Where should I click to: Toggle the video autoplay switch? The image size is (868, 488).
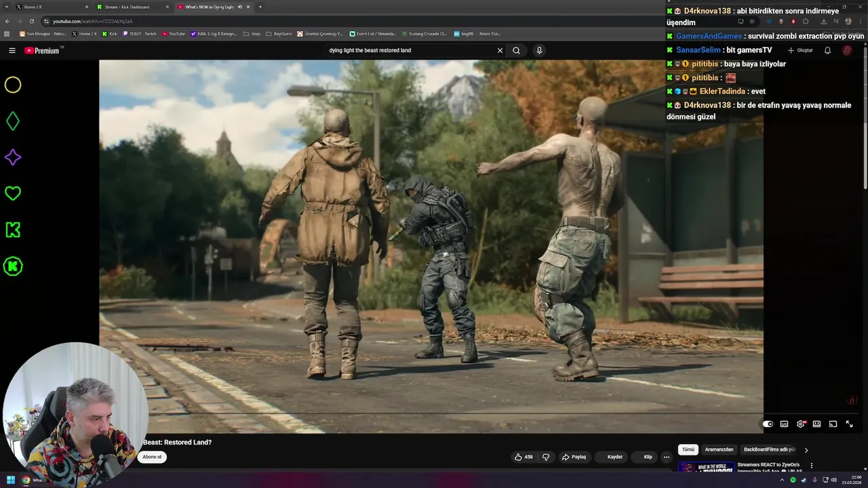coord(768,424)
